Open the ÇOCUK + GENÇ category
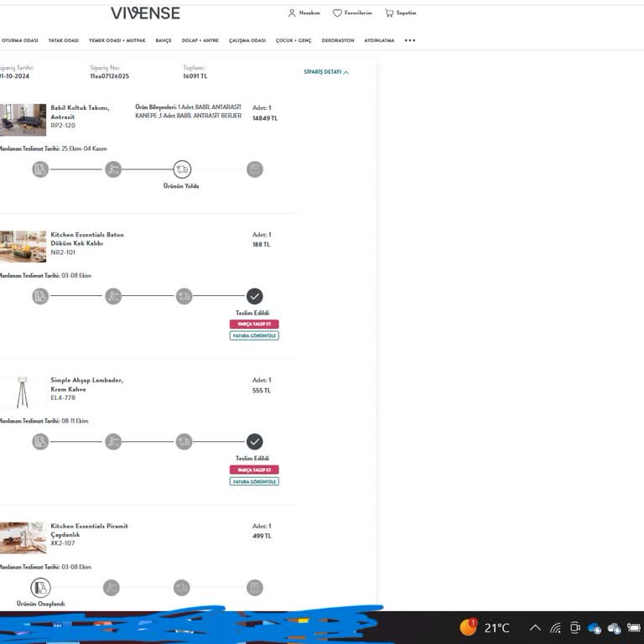The image size is (644, 644). click(293, 40)
